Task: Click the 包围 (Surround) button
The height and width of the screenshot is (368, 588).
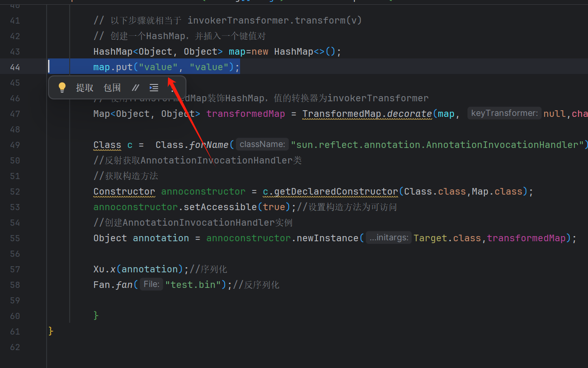Action: [x=112, y=88]
